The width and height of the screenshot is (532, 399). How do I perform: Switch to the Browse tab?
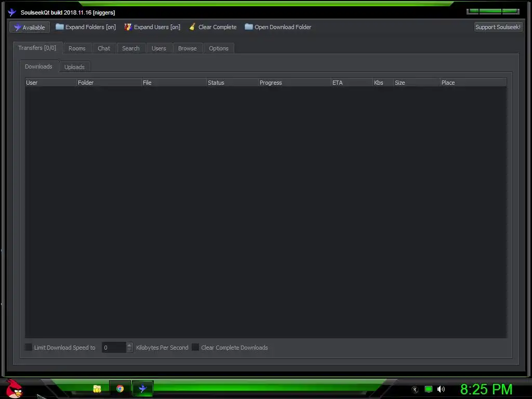[x=187, y=48]
